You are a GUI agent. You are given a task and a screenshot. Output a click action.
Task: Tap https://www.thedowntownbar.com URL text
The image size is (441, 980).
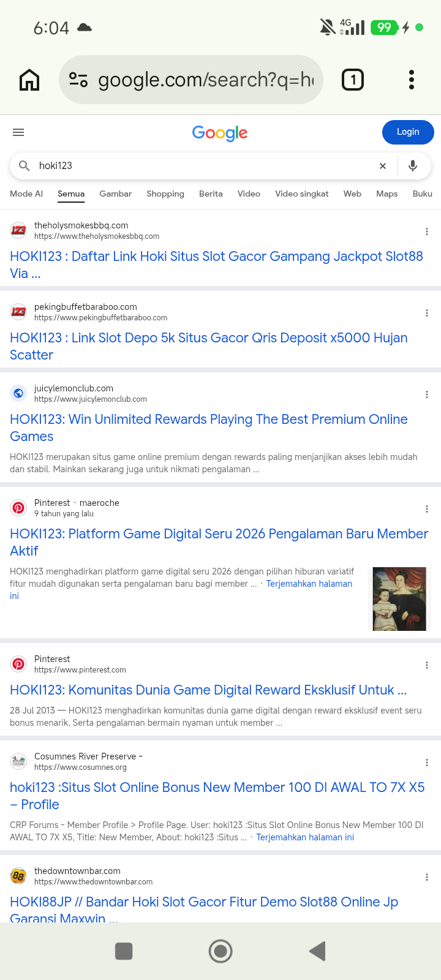point(94,882)
